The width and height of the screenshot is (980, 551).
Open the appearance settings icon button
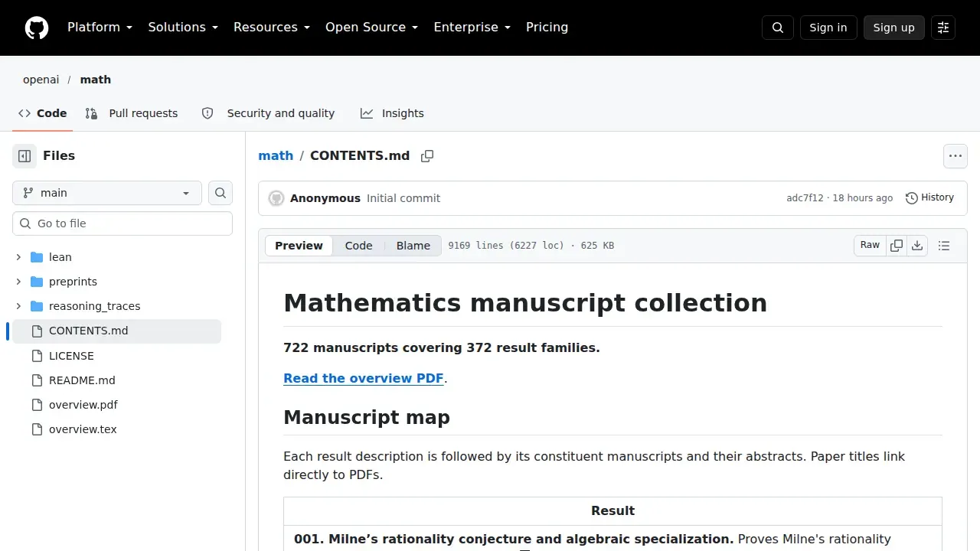coord(943,28)
